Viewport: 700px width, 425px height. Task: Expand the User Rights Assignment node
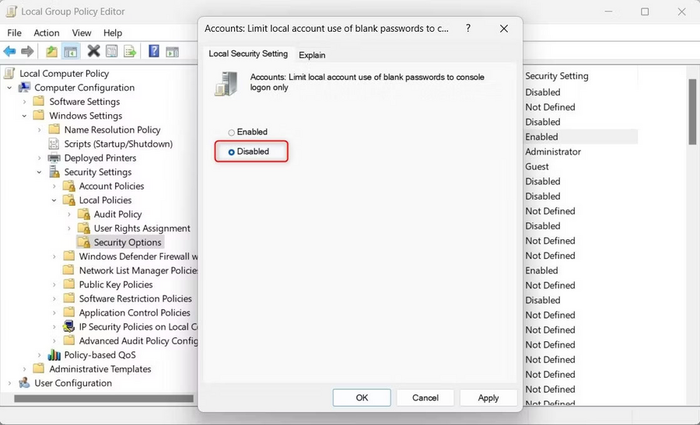click(x=69, y=228)
